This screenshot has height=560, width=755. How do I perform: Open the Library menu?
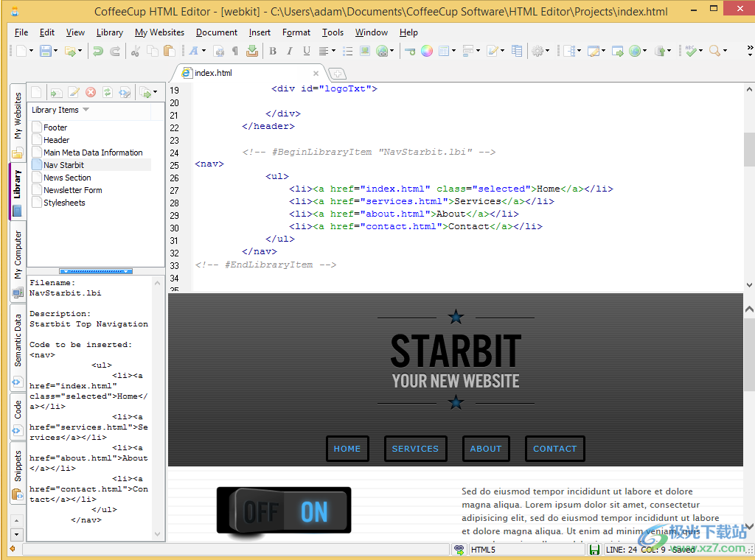[110, 32]
